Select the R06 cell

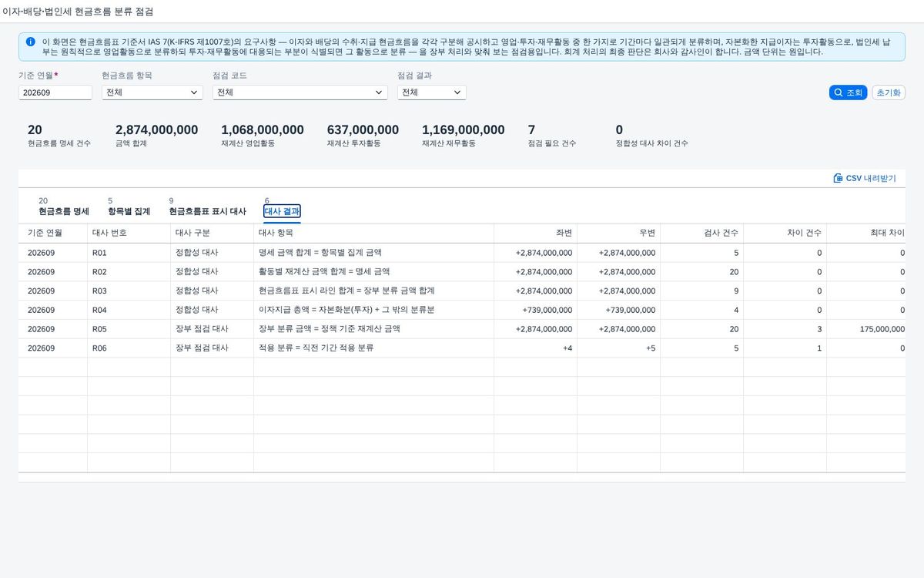pos(129,348)
